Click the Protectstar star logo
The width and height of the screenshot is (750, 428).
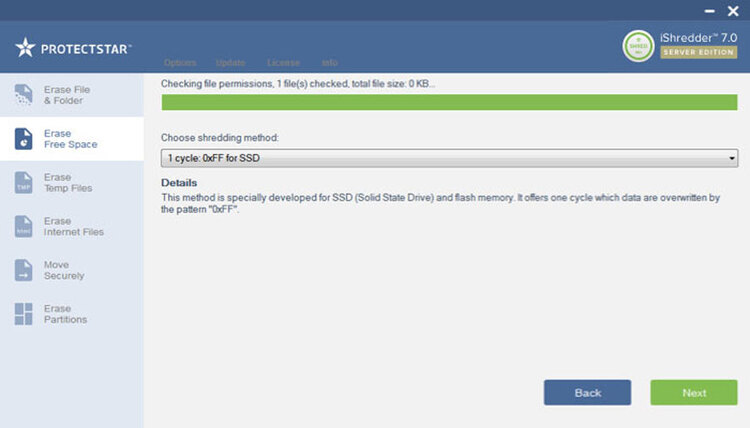(26, 47)
